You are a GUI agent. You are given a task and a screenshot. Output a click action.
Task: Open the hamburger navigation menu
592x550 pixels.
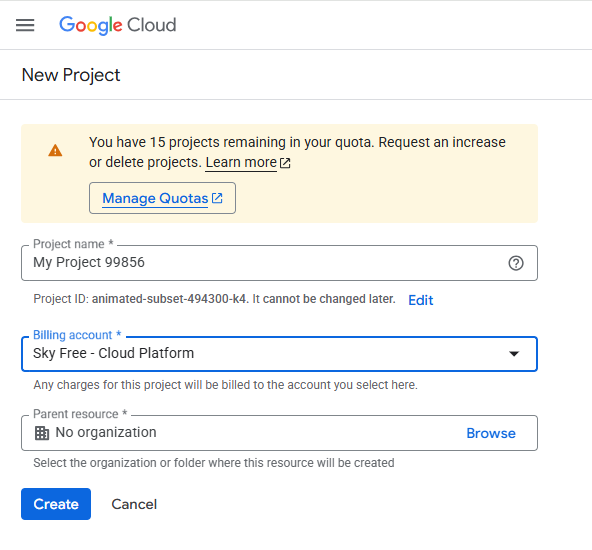pos(25,25)
